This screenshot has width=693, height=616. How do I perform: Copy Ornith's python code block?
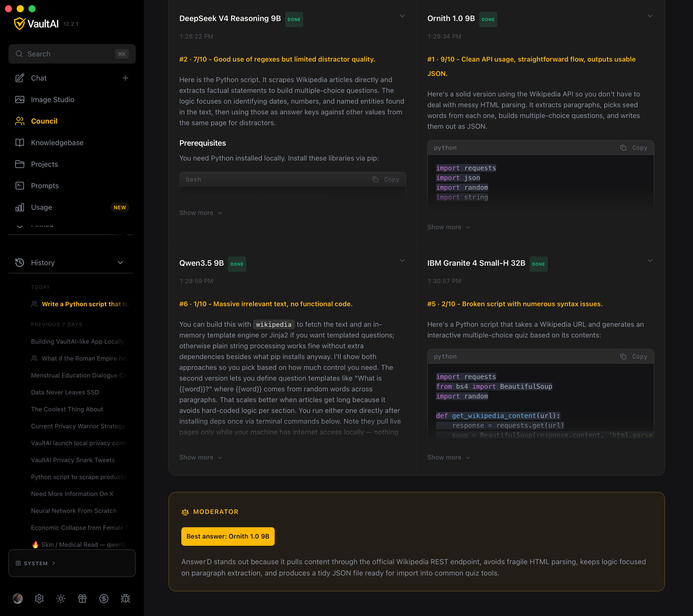[634, 148]
